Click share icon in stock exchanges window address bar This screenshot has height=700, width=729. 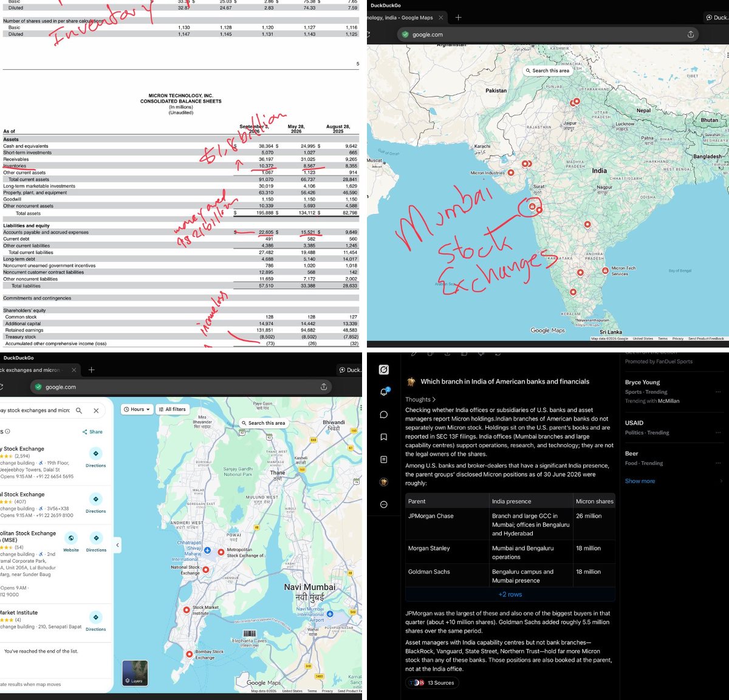click(x=324, y=386)
